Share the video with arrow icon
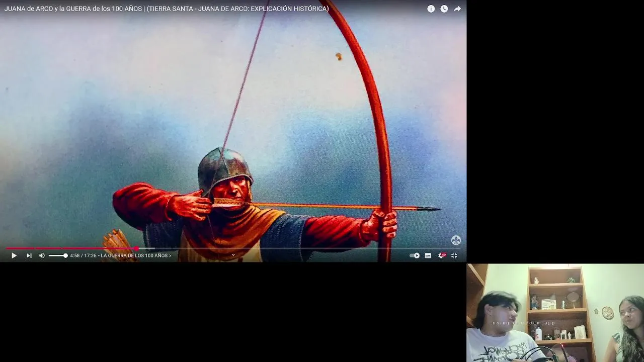The image size is (644, 362). [457, 9]
